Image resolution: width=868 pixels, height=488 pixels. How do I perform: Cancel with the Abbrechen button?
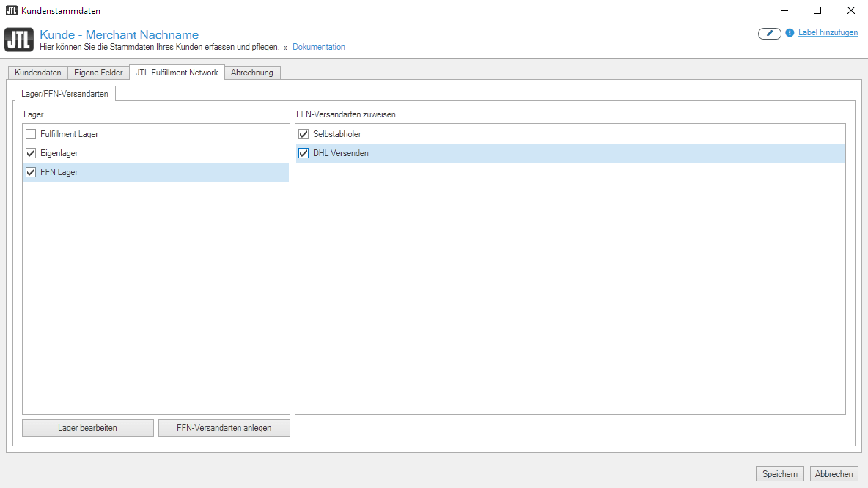(x=834, y=474)
